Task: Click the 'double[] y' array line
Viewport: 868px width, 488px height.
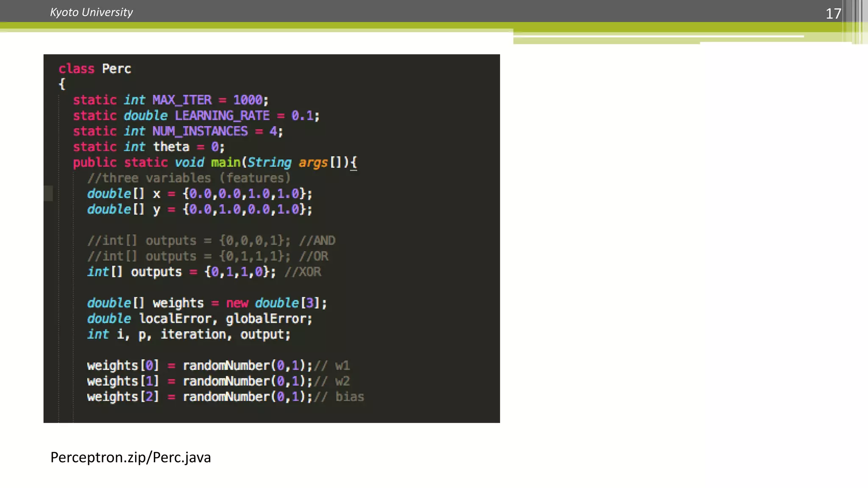Action: click(x=200, y=209)
